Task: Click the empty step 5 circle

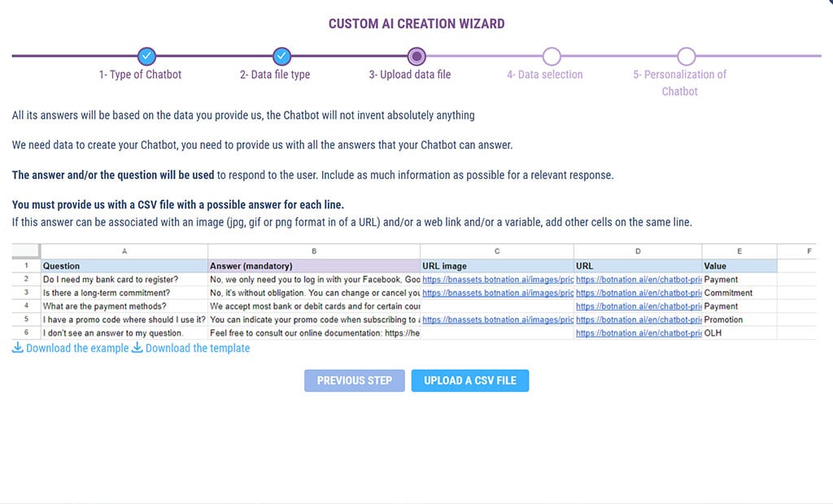Action: click(x=687, y=56)
